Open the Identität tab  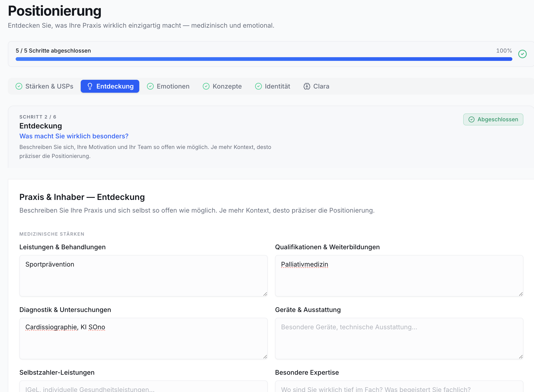click(x=273, y=86)
